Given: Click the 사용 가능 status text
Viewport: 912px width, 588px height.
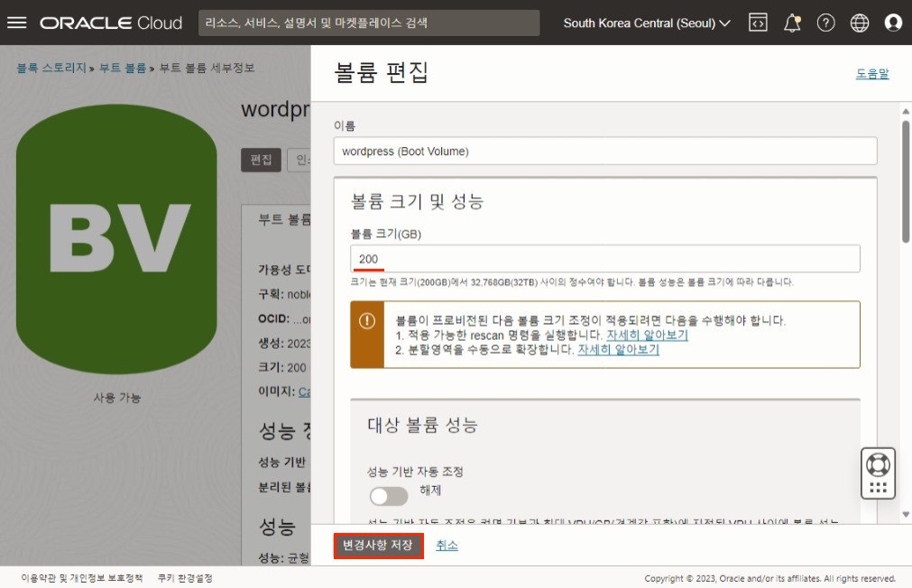Looking at the screenshot, I should (117, 398).
